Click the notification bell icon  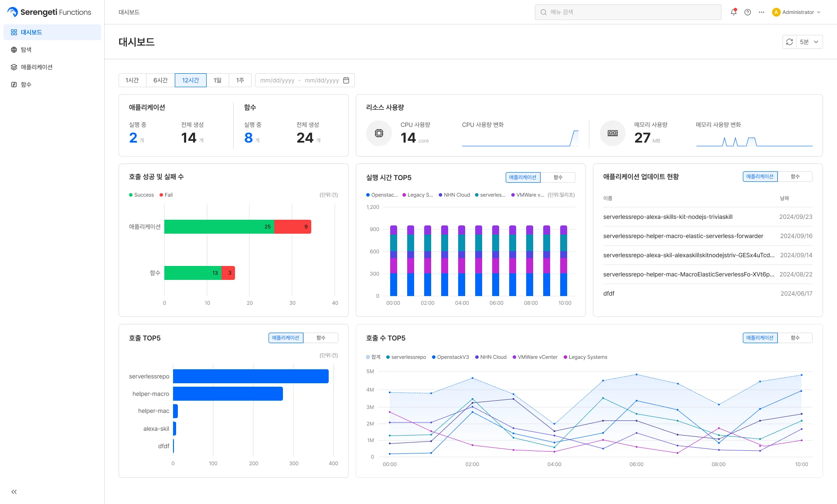[x=734, y=12]
